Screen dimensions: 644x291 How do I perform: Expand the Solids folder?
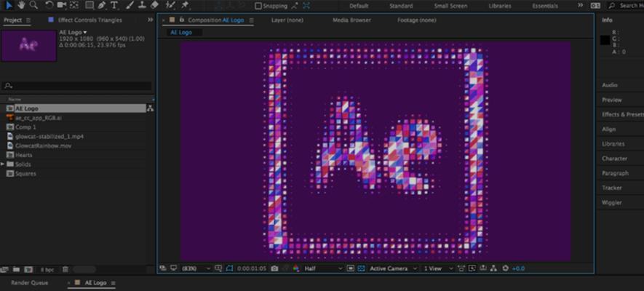[x=3, y=164]
